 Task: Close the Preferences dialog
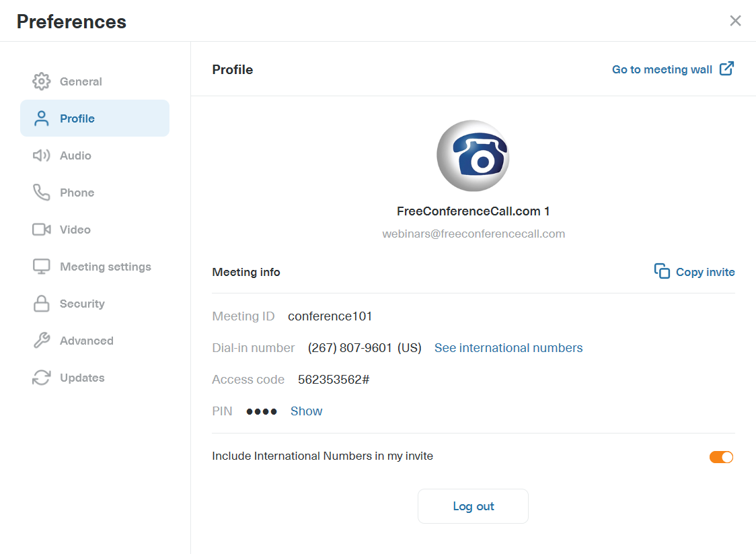point(735,21)
